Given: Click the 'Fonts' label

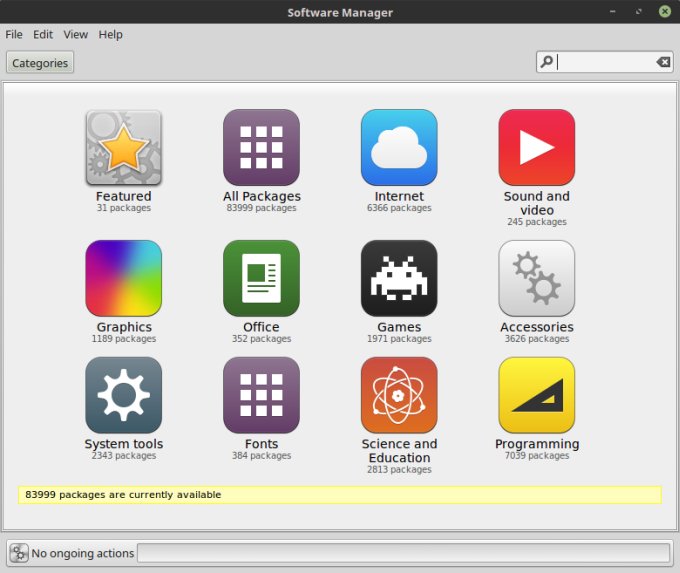Looking at the screenshot, I should click(x=261, y=444).
